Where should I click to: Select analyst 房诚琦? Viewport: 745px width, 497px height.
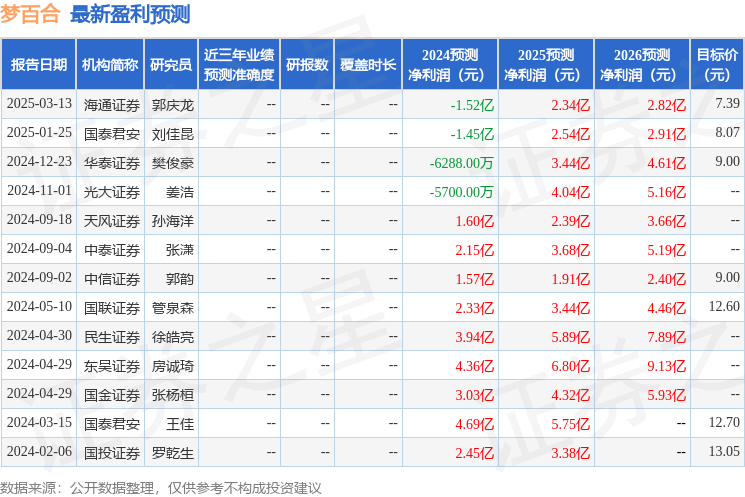click(173, 366)
